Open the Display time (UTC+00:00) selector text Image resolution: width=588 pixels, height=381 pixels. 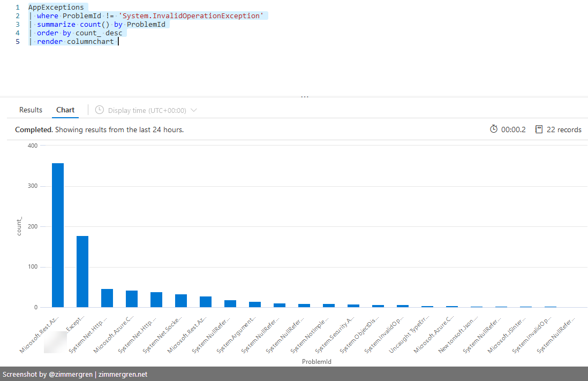147,111
